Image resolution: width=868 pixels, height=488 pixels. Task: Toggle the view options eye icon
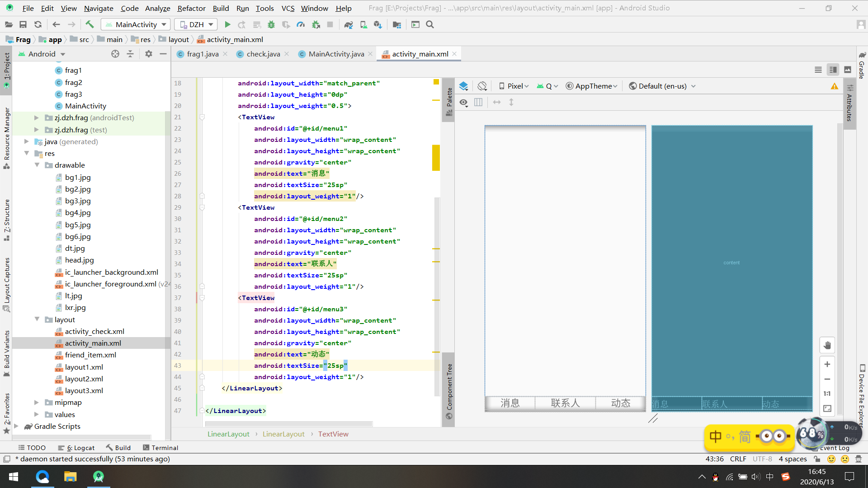pyautogui.click(x=464, y=102)
